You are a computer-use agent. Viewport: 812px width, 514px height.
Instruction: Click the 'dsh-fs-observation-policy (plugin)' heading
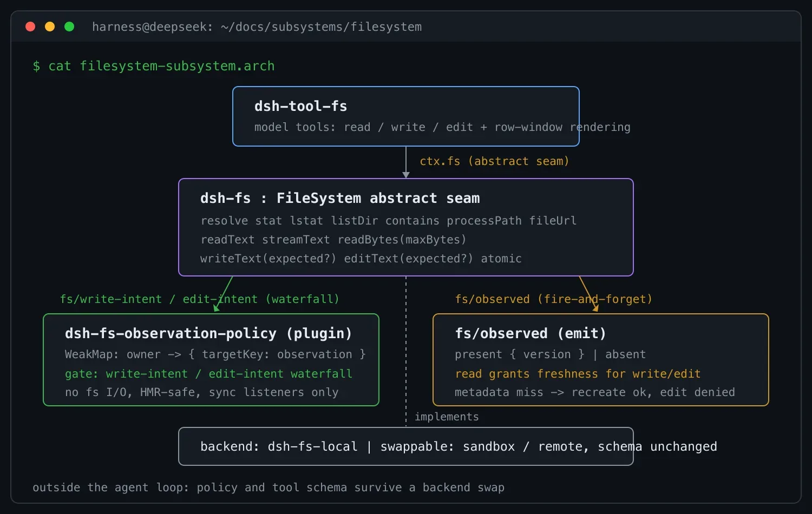(208, 333)
